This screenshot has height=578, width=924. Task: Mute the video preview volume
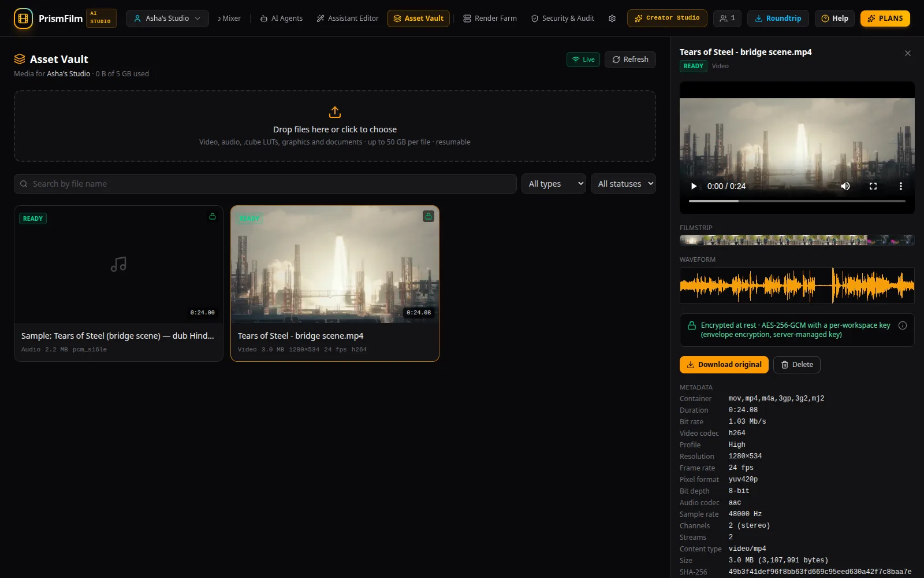pos(845,186)
